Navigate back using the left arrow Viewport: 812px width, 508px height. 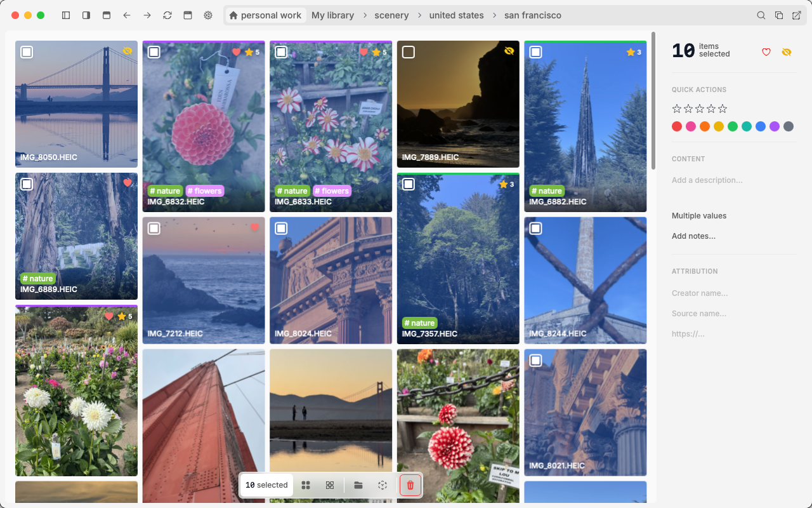pyautogui.click(x=126, y=15)
